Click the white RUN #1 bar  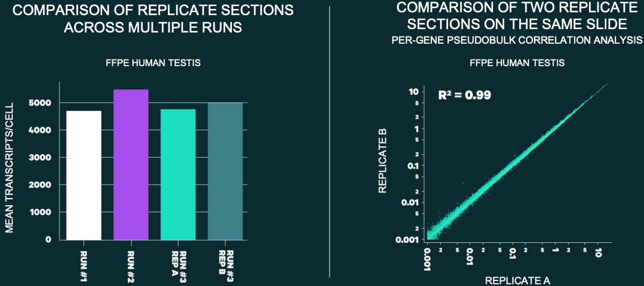pyautogui.click(x=84, y=175)
